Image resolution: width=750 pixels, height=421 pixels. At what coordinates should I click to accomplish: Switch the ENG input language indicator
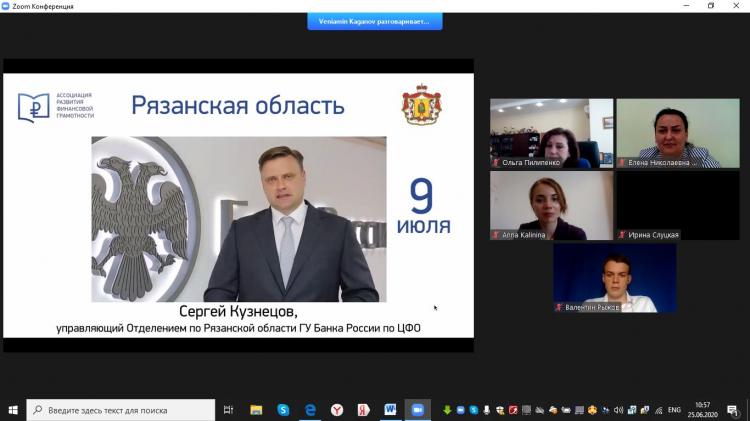[x=674, y=410]
